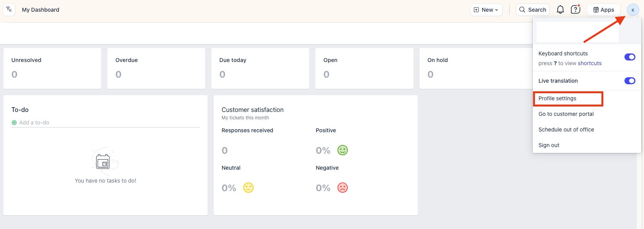Click the calendar illustration in the To-do panel
644x229 pixels.
coord(103,161)
